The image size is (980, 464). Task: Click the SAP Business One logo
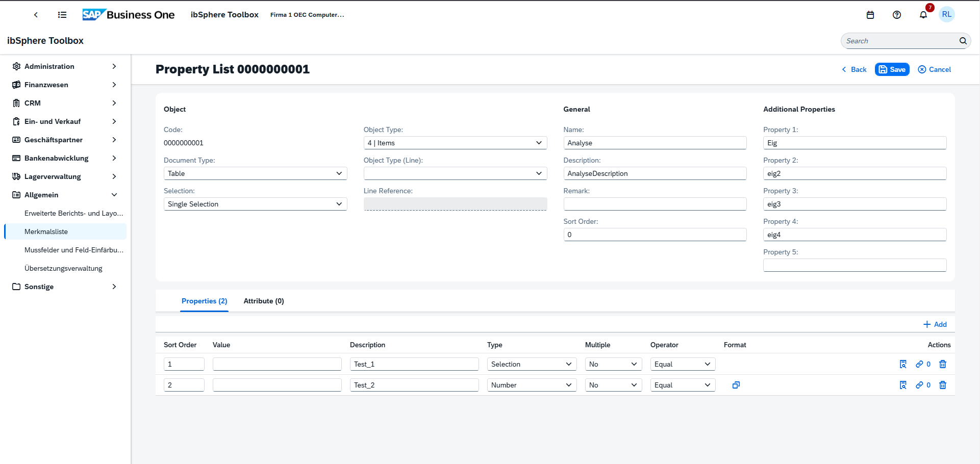point(129,15)
